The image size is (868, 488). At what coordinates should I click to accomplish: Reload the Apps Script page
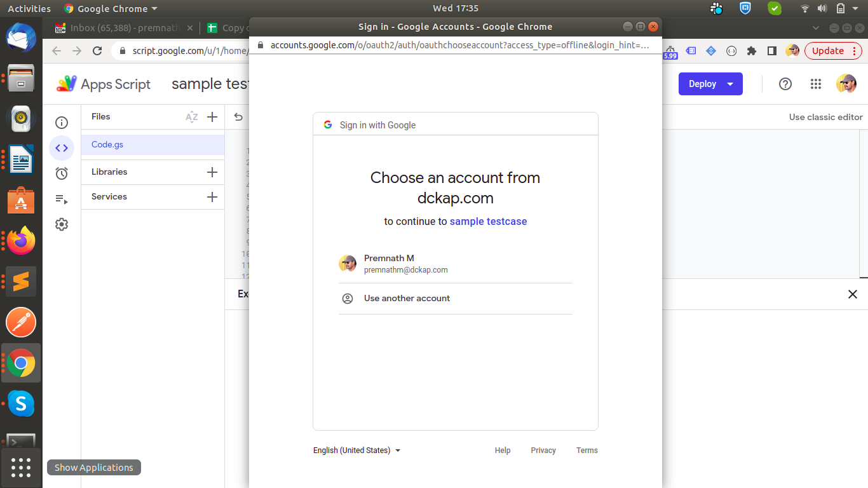(x=97, y=51)
